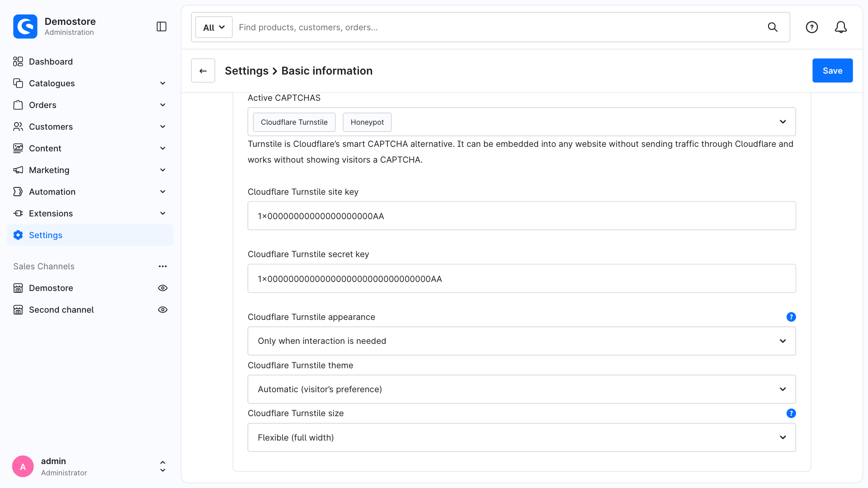The height and width of the screenshot is (488, 868).
Task: Open the help question mark icon
Action: pos(812,27)
